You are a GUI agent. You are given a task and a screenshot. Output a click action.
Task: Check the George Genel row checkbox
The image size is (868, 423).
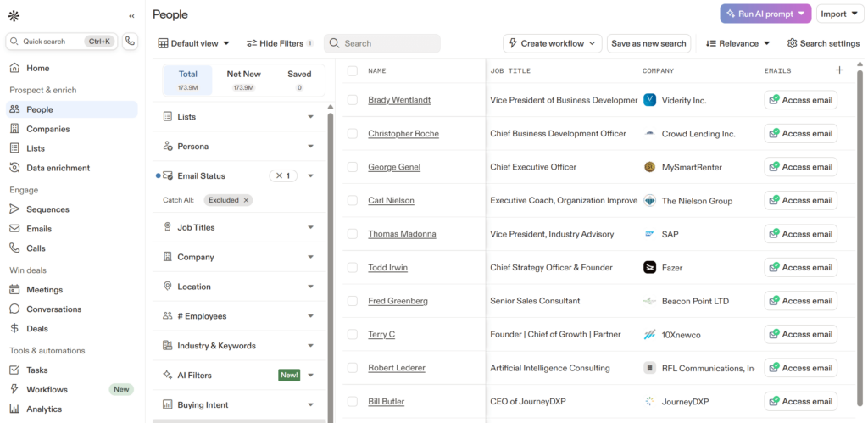(x=353, y=167)
